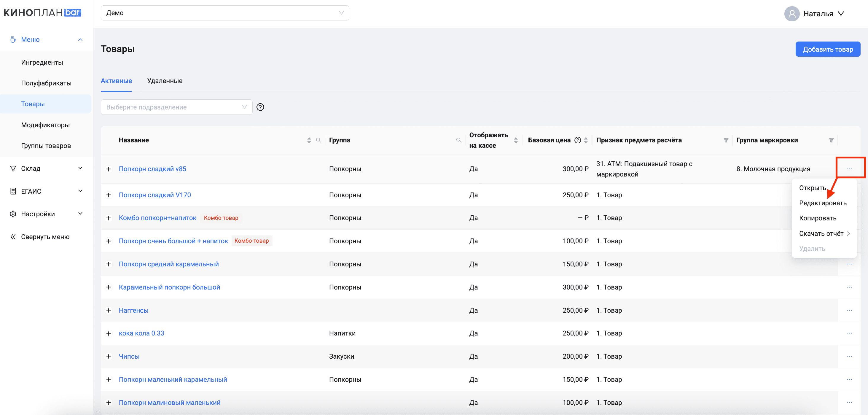This screenshot has width=868, height=415.
Task: Open the Наталья user menu chevron
Action: click(841, 14)
